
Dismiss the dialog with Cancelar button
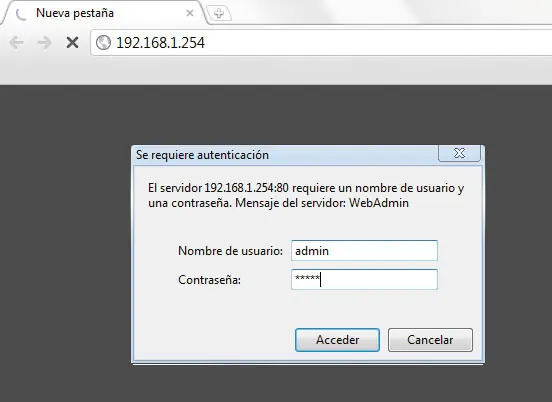tap(430, 340)
